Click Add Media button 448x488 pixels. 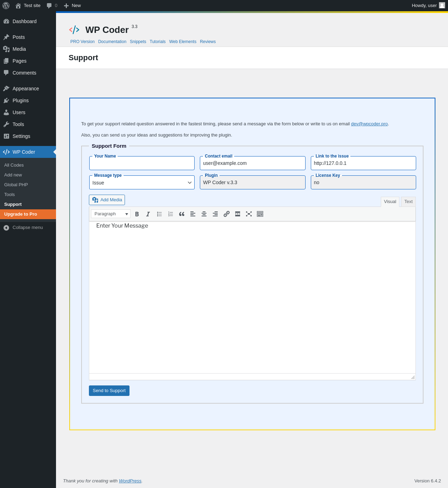point(107,200)
